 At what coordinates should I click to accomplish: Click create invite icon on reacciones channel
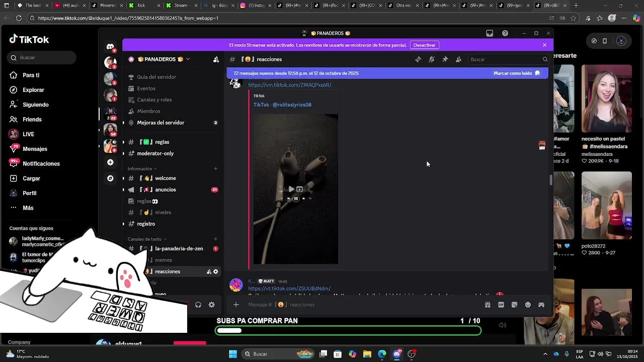[x=209, y=271]
